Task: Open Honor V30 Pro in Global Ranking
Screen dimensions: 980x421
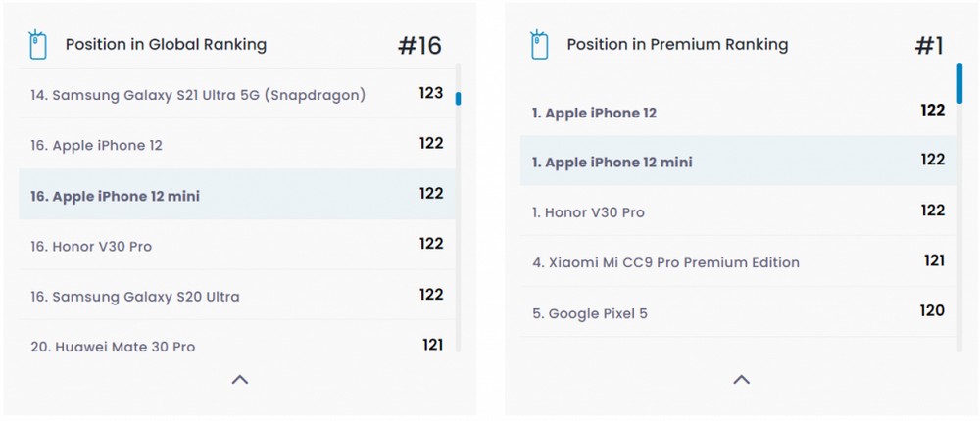Action: (x=237, y=245)
